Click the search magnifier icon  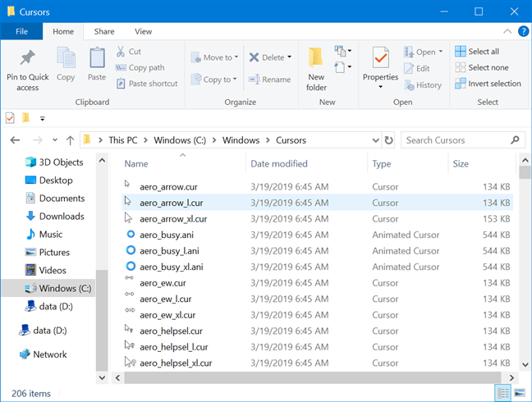point(515,139)
